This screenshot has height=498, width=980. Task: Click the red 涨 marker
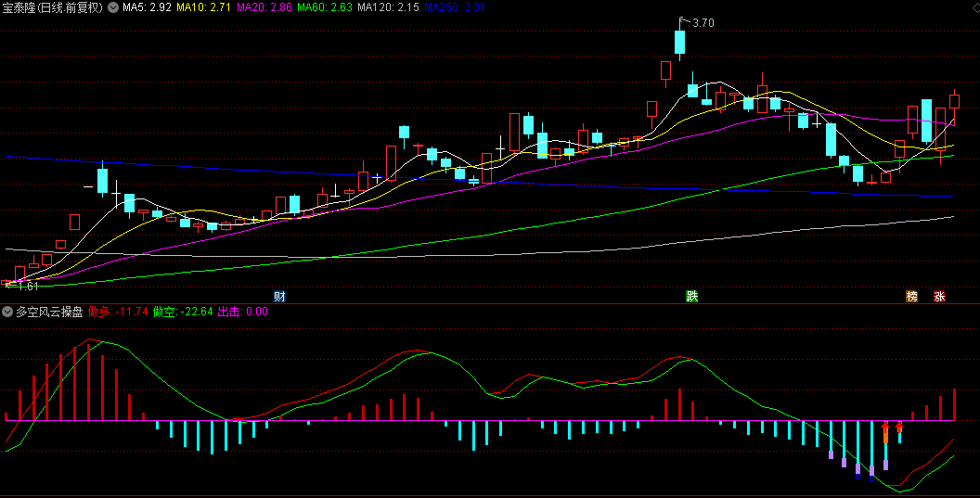pos(939,297)
